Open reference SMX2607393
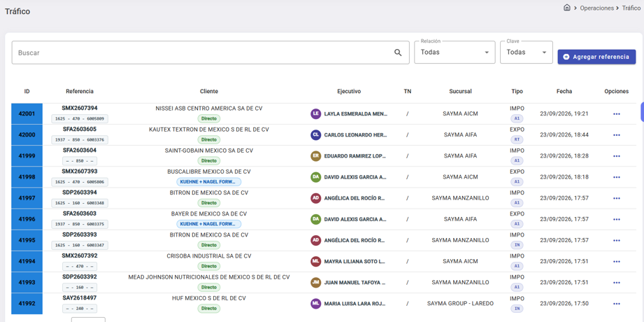Image resolution: width=644 pixels, height=322 pixels. [80, 171]
